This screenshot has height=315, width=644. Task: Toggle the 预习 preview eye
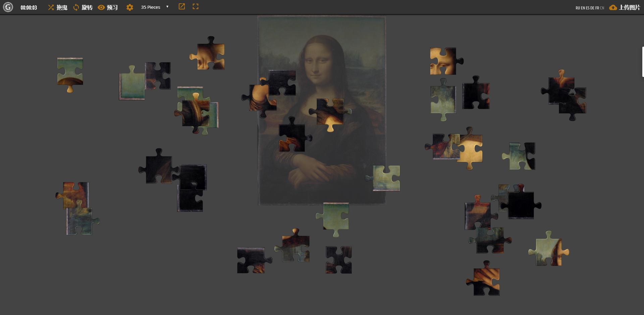click(x=108, y=7)
